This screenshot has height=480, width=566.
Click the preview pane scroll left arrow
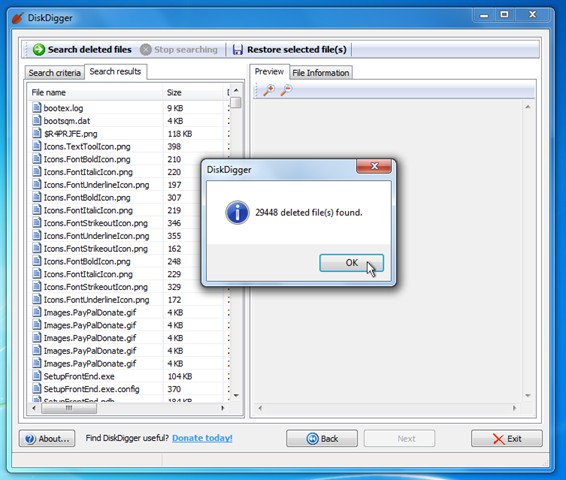(260, 408)
